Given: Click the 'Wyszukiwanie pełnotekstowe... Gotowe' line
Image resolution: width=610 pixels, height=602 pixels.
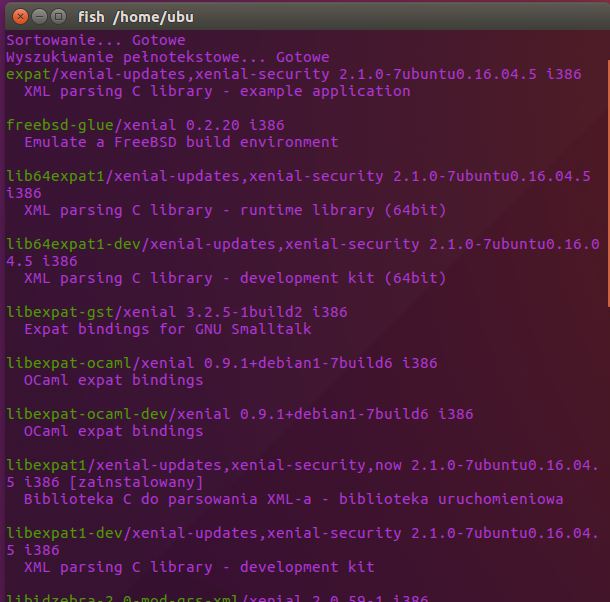Looking at the screenshot, I should [x=167, y=57].
